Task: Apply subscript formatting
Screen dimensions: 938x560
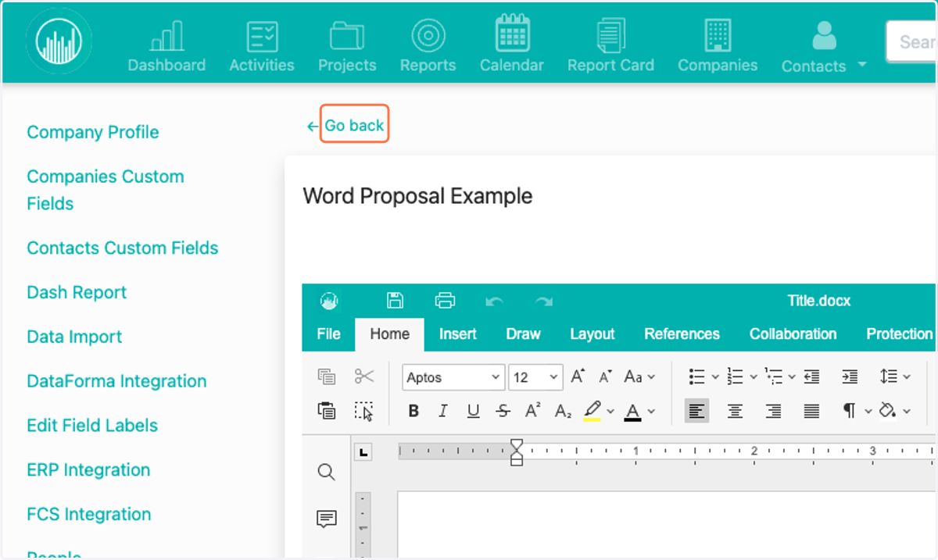Action: point(563,411)
